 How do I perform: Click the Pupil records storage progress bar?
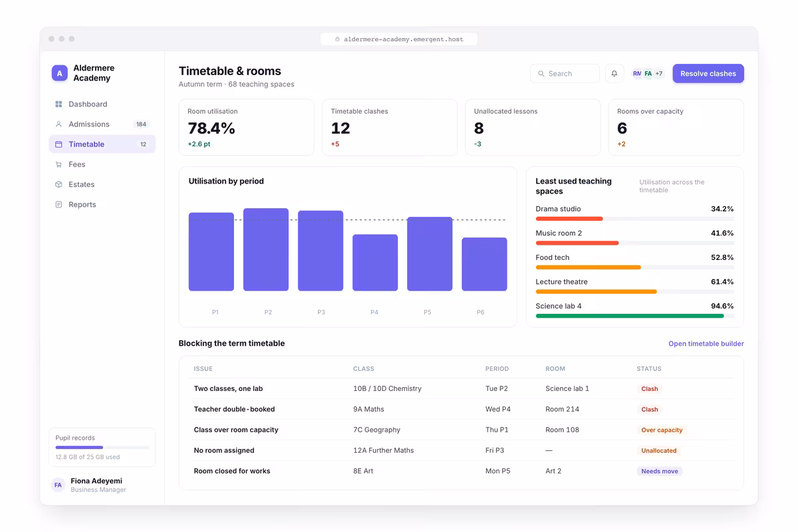102,448
